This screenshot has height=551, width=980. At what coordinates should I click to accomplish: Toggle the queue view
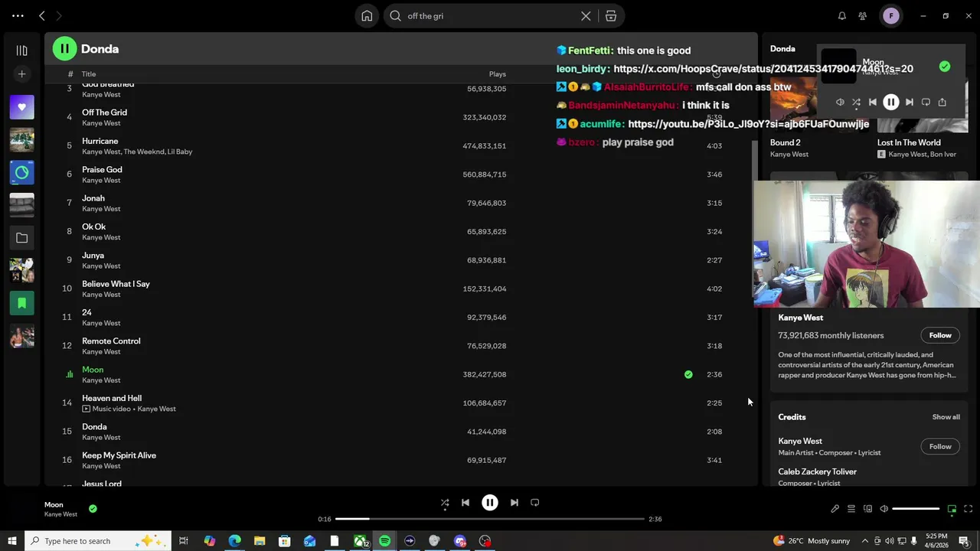pos(851,509)
